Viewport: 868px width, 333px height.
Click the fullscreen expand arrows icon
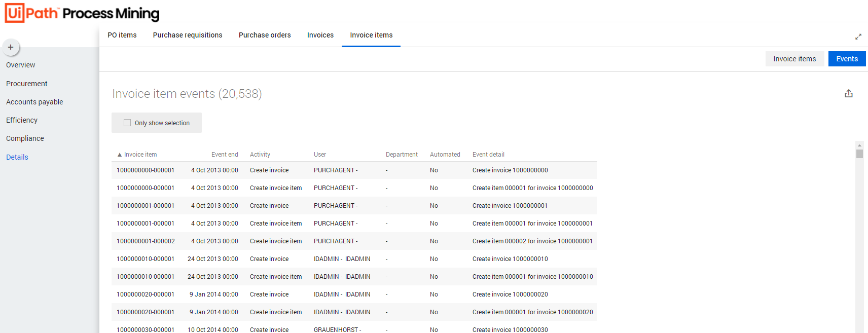click(858, 37)
